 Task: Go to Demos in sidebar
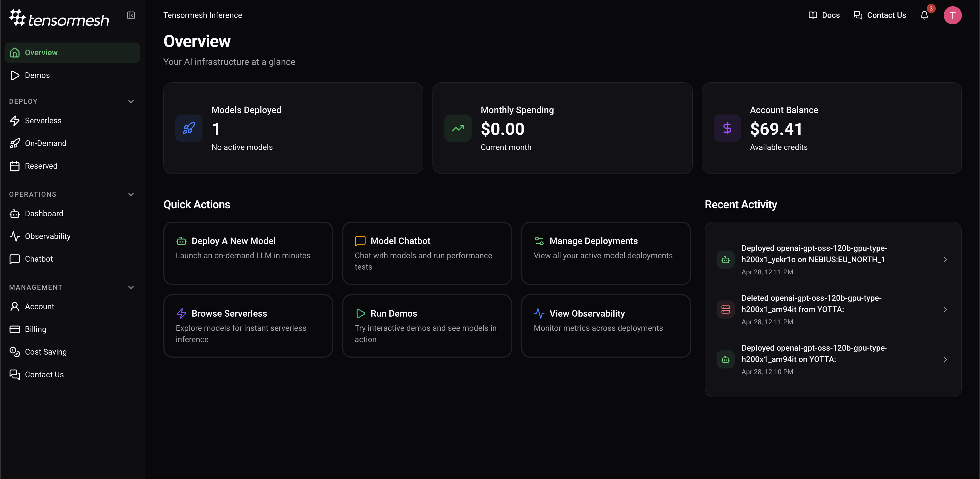point(72,75)
